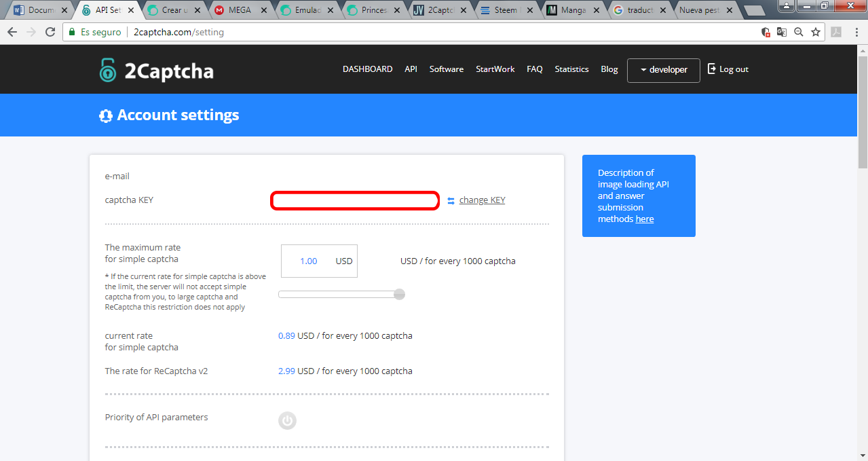Toggle Priority of API parameters power switch
The image size is (868, 461).
point(287,421)
